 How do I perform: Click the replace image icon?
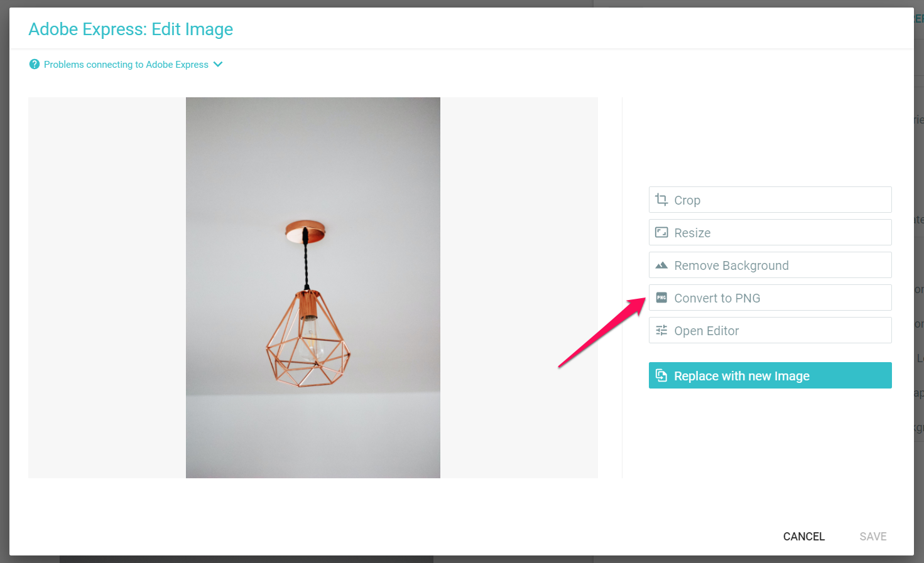(x=661, y=375)
